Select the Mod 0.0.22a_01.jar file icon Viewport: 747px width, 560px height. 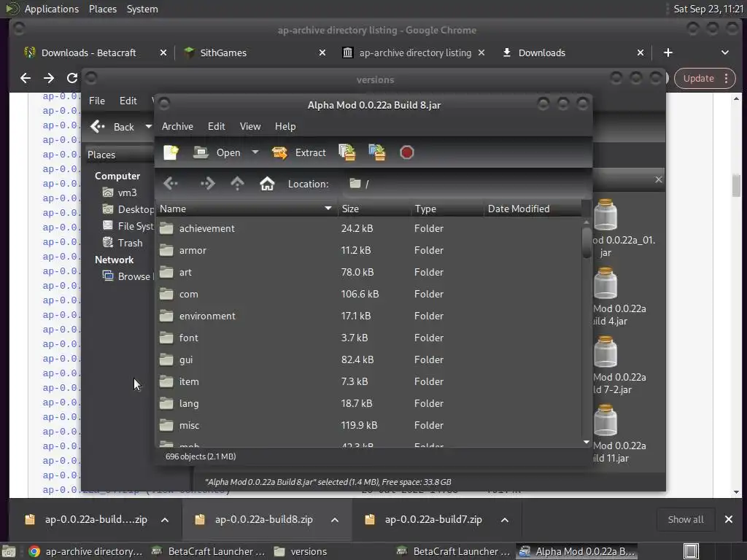click(x=605, y=215)
